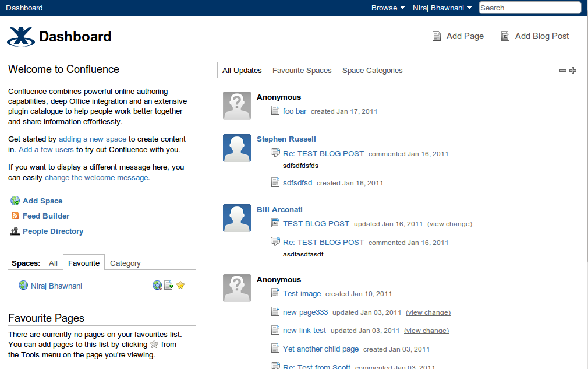
Task: Click the Add Page link
Action: coord(465,36)
